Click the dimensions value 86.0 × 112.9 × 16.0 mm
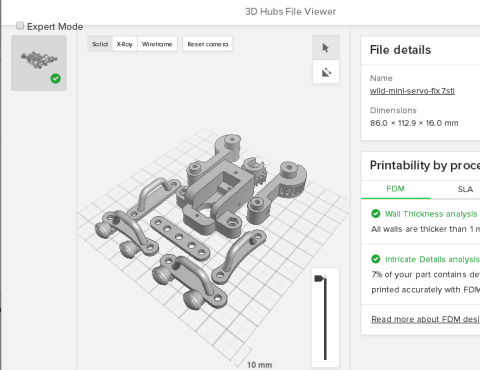480x370 pixels. tap(414, 123)
